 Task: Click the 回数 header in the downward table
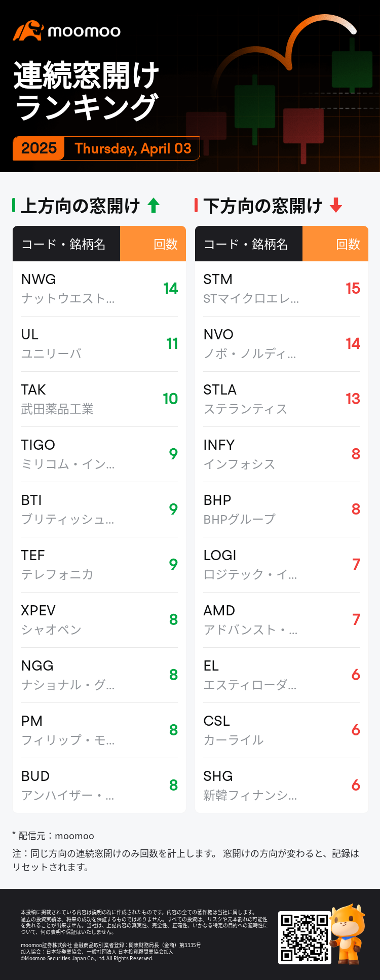(348, 244)
